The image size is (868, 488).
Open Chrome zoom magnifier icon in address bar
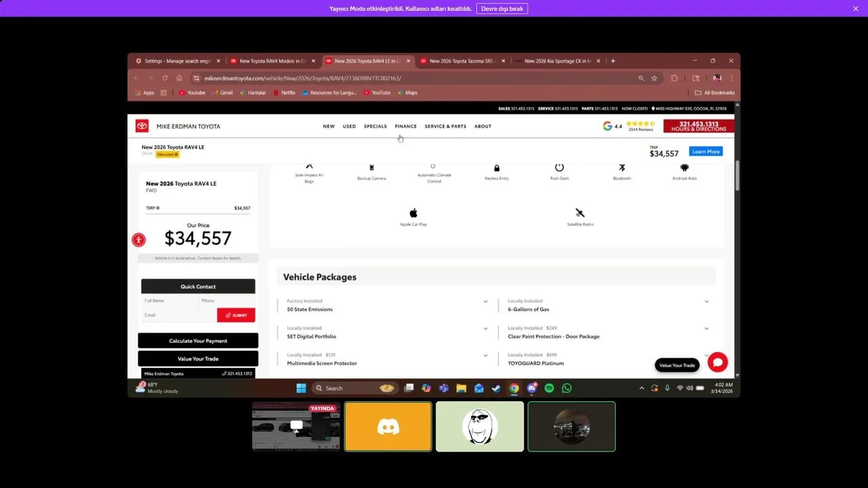(641, 78)
